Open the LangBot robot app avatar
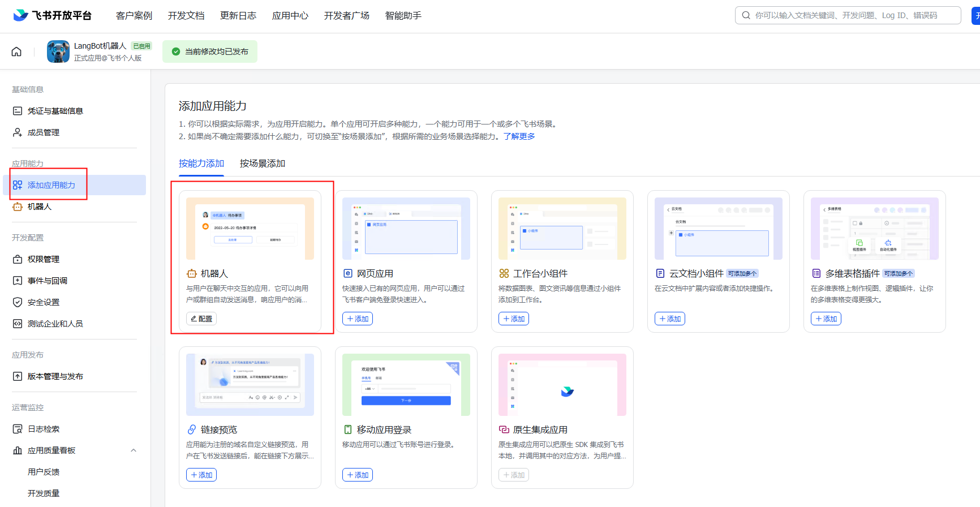This screenshot has width=980, height=507. tap(58, 51)
